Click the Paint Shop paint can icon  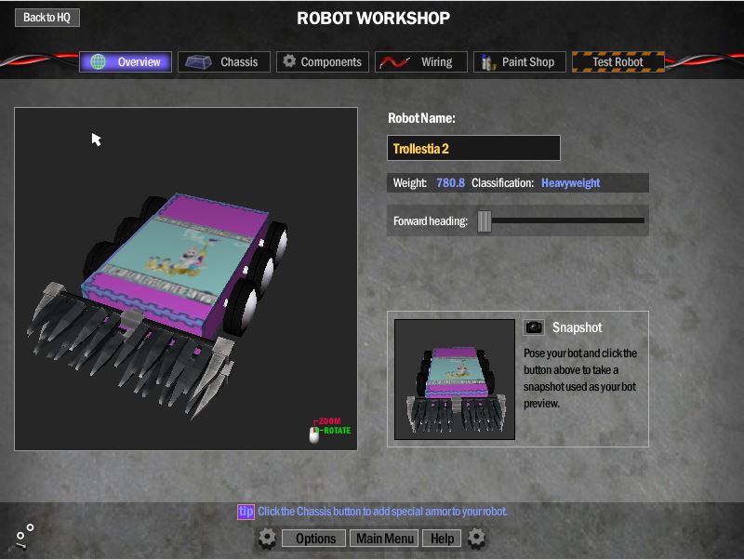(487, 62)
